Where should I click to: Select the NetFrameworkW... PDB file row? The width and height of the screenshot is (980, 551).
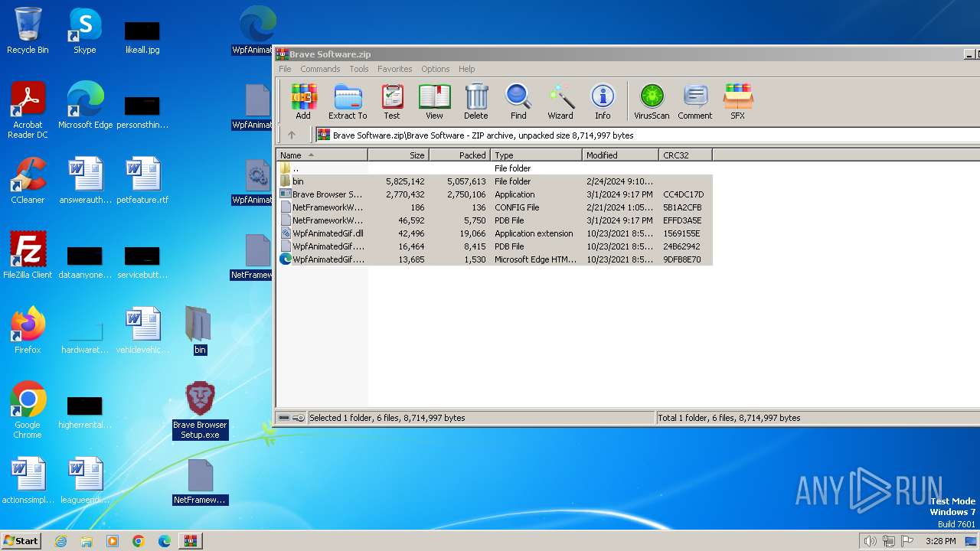494,220
